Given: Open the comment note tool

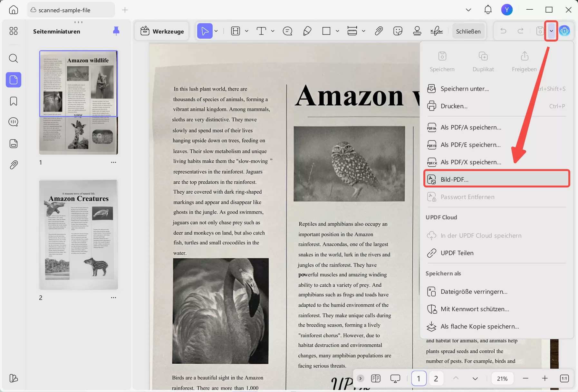Looking at the screenshot, I should coord(287,31).
